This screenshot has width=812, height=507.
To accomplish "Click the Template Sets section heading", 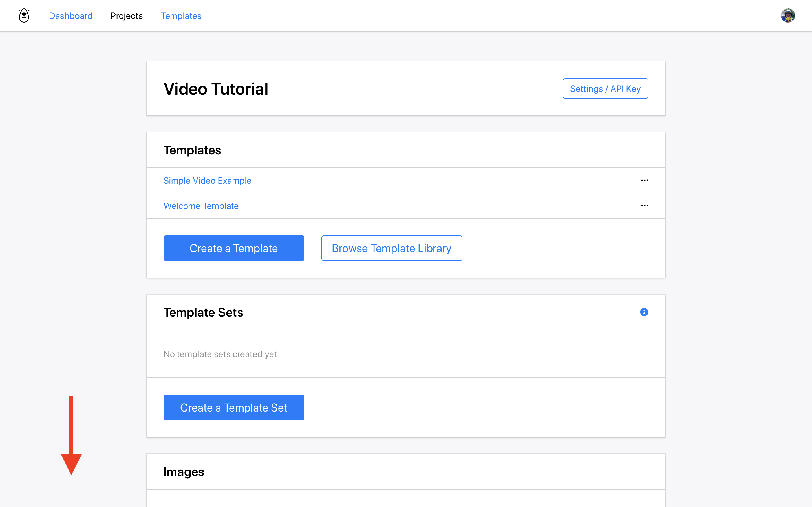I will 203,313.
